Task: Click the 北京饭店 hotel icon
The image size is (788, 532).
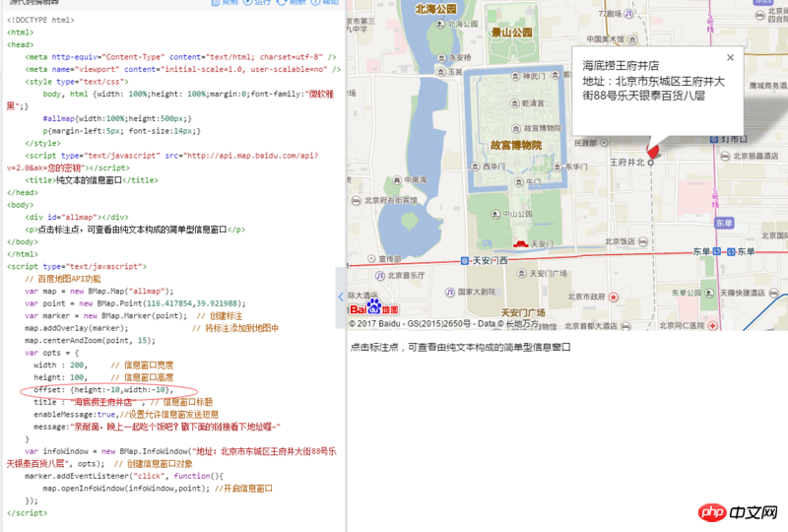Action: (643, 242)
